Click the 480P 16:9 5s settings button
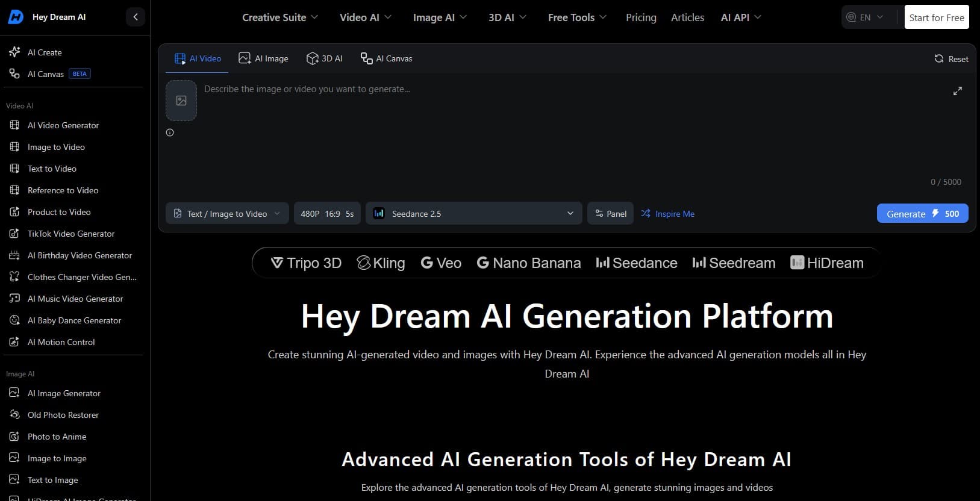The image size is (980, 501). click(327, 213)
